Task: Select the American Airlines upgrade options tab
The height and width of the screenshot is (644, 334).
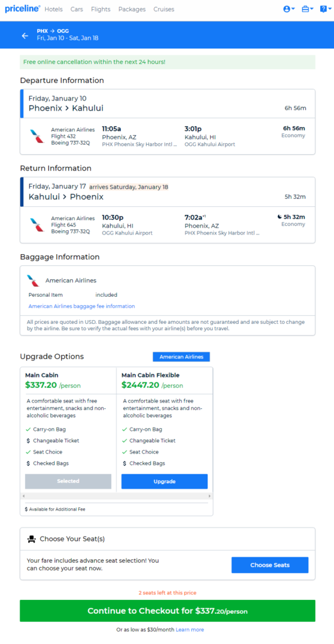Action: pos(181,357)
